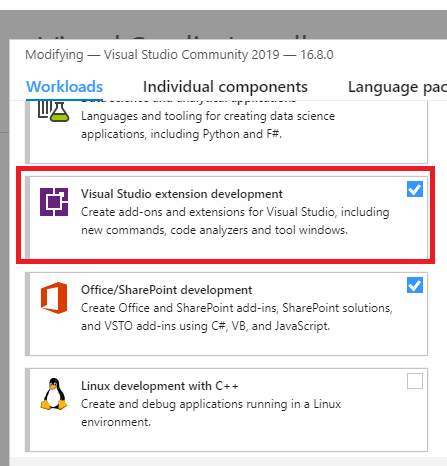Uncheck Office/SharePoint development checkbox
Viewport: 447px width, 466px height.
click(x=415, y=285)
